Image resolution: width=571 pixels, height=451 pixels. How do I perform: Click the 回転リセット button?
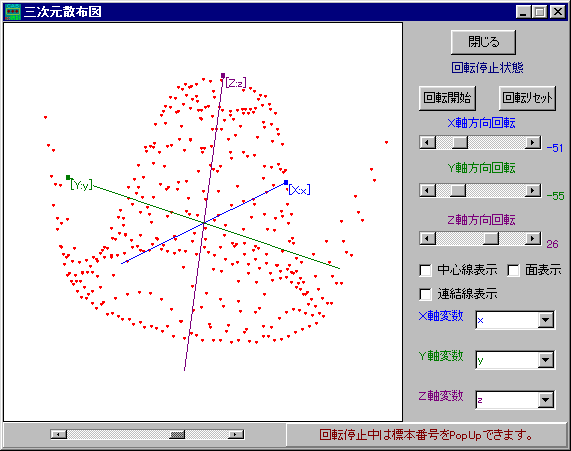coord(527,98)
